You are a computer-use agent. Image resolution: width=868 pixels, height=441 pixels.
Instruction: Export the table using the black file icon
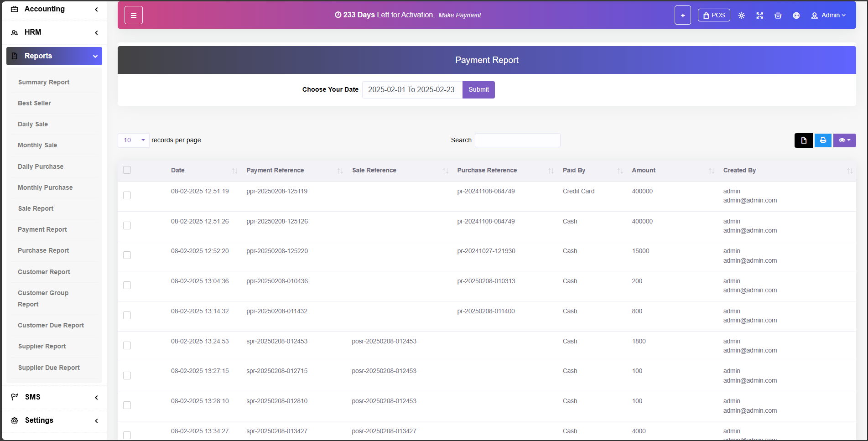803,140
